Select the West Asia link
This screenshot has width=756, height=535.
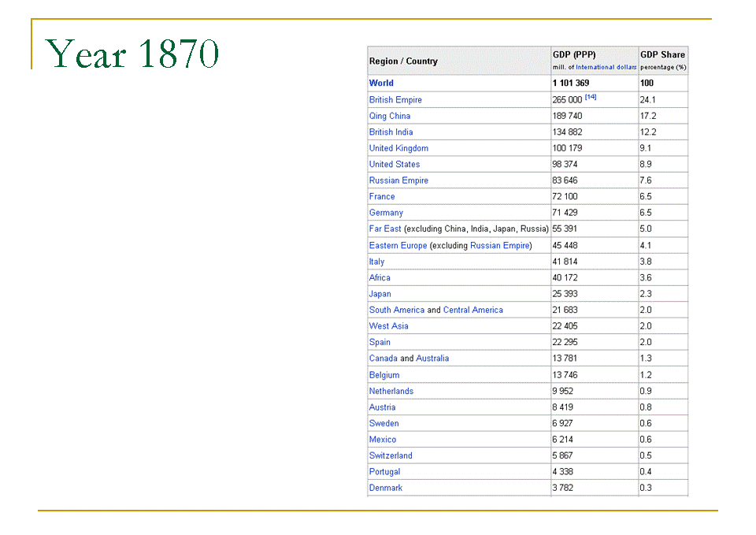click(389, 326)
